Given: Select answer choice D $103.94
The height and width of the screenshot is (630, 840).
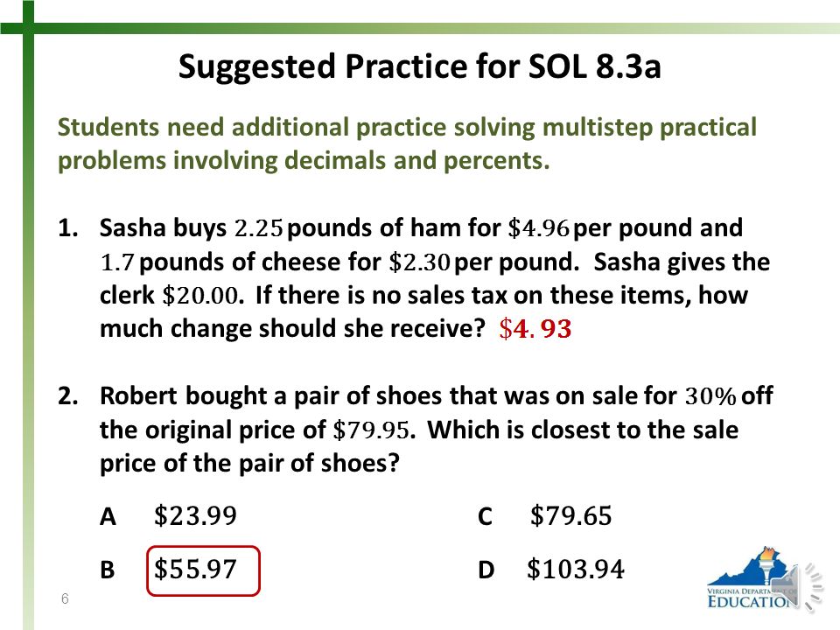Looking at the screenshot, I should (576, 569).
